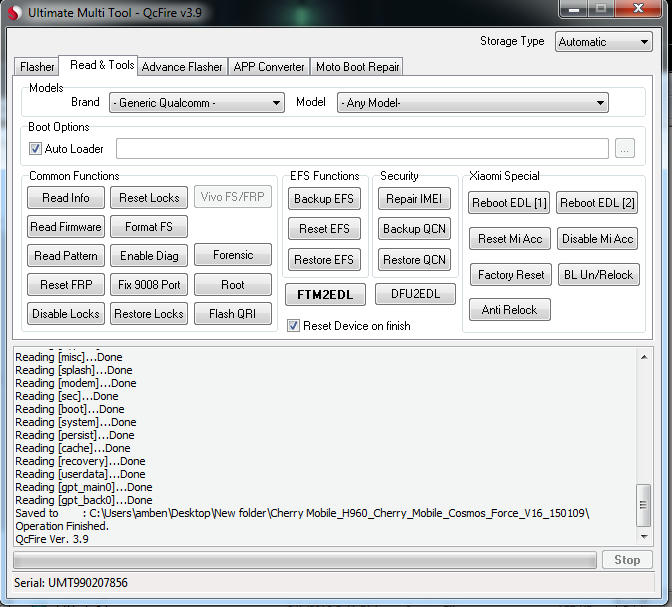
Task: Open the Model selection dropdown
Action: (472, 103)
